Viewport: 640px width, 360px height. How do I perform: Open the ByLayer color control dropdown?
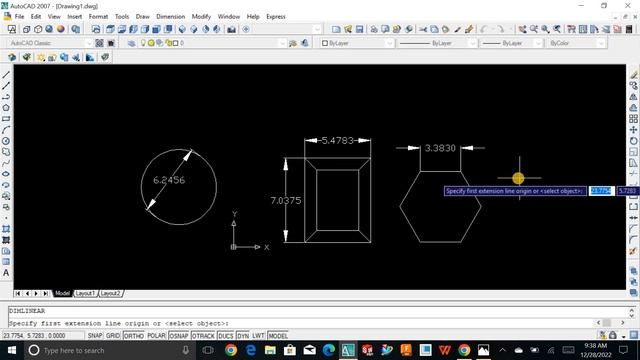point(389,43)
